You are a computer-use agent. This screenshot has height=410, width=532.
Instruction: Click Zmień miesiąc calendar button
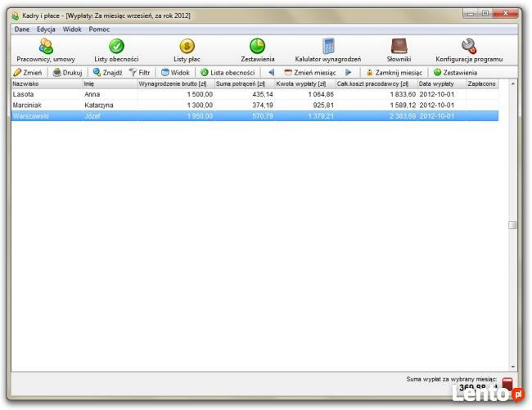[x=309, y=73]
